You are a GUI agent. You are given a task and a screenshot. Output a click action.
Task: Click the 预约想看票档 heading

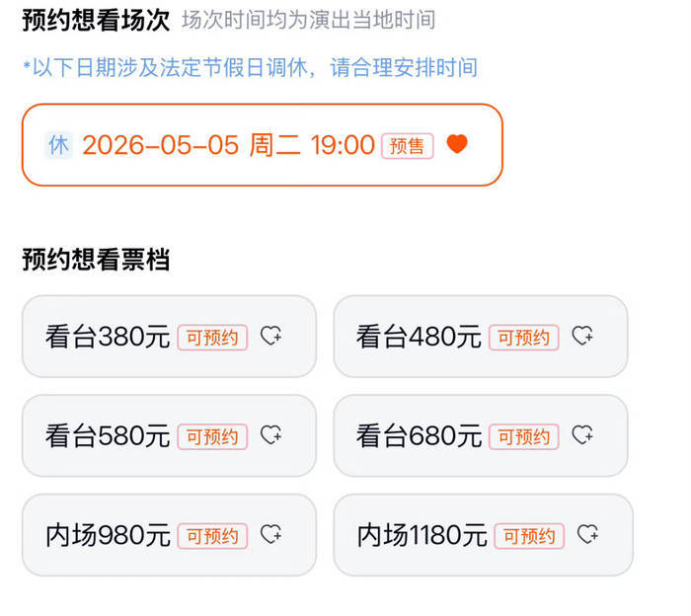click(x=96, y=260)
